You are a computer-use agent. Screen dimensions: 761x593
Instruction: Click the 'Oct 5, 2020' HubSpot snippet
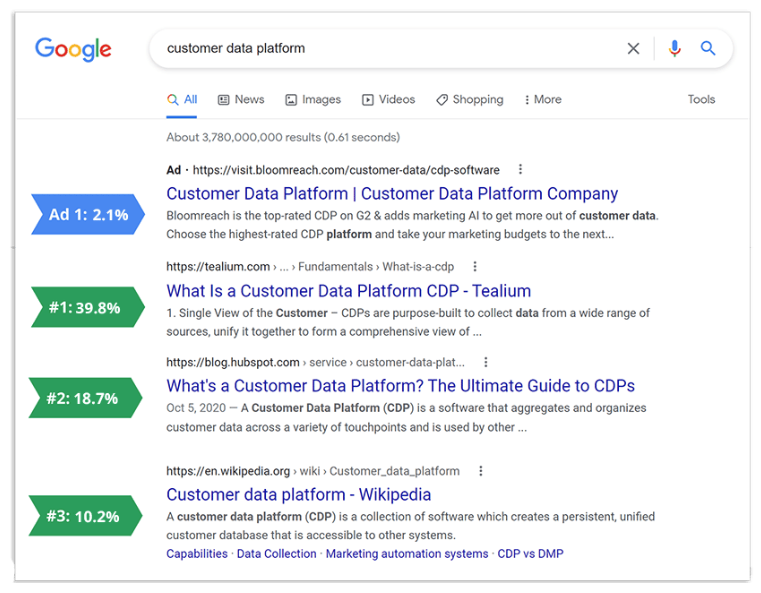(x=406, y=417)
